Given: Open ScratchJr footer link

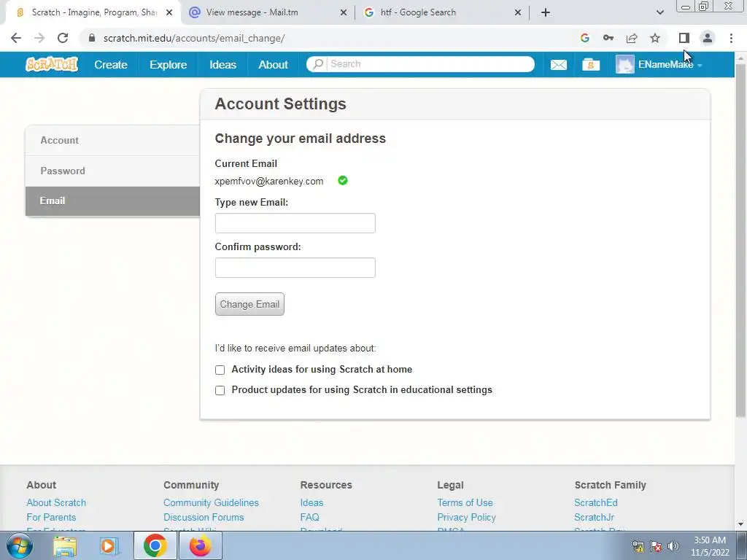Looking at the screenshot, I should (594, 517).
